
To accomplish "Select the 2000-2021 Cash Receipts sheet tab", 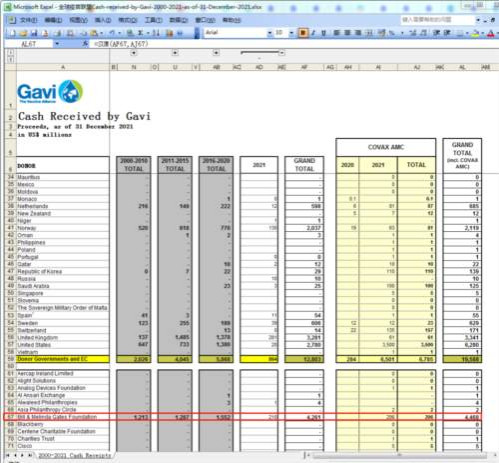I will point(74,455).
